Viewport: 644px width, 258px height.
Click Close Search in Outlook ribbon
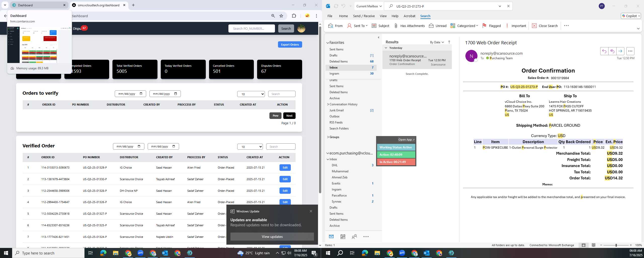click(x=545, y=26)
